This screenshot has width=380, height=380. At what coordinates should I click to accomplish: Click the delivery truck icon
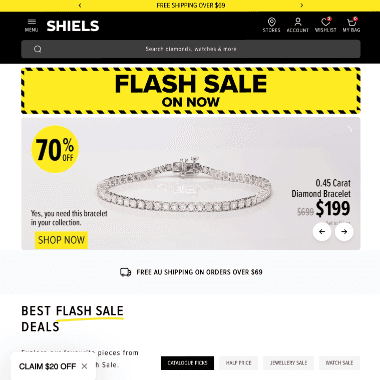click(125, 272)
